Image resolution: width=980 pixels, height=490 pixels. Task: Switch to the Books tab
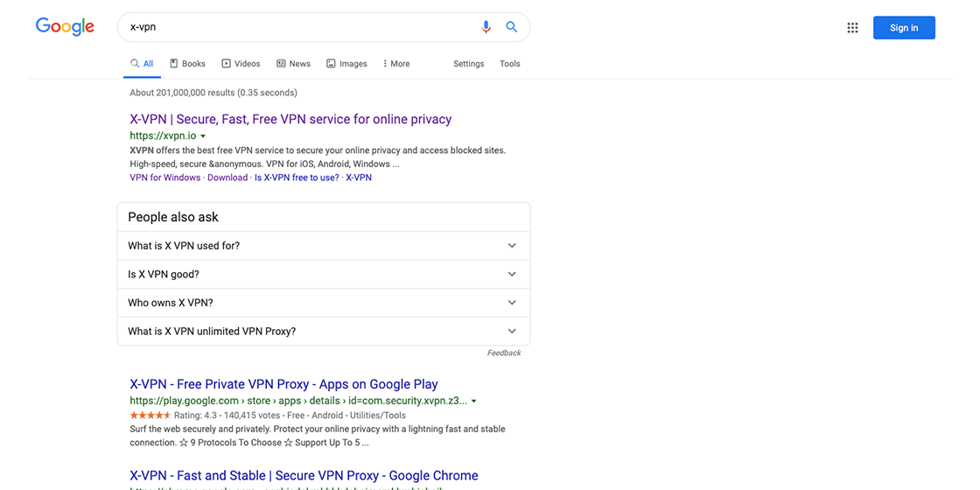(x=187, y=64)
